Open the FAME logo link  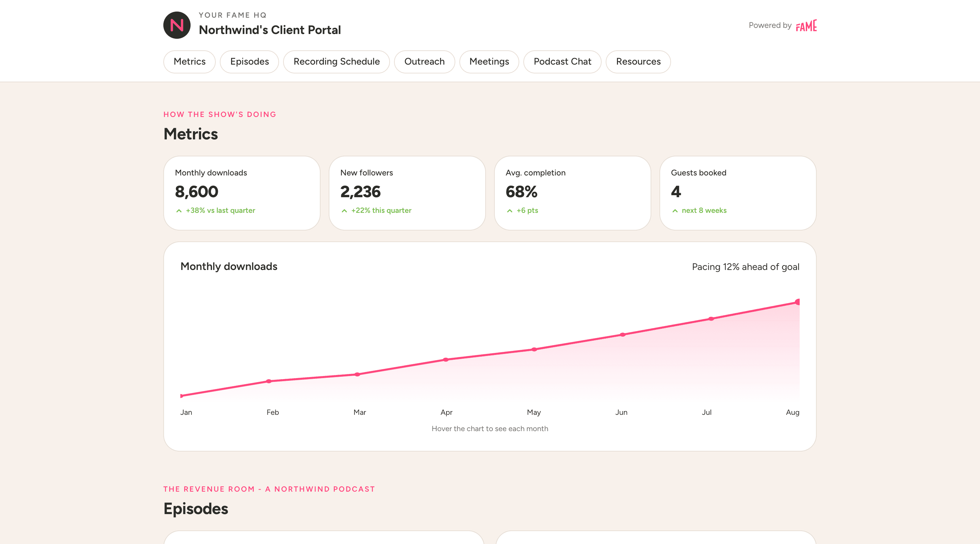[x=806, y=26]
